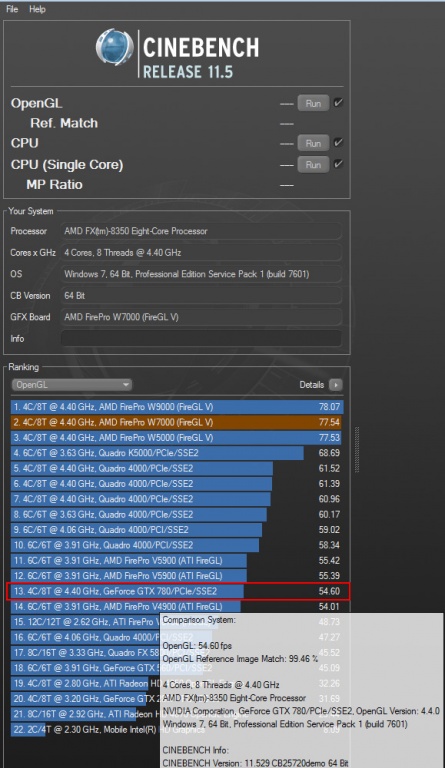This screenshot has width=445, height=768.
Task: Select ranking row 18 6C/6T GeForce GTX
Action: coord(85,668)
